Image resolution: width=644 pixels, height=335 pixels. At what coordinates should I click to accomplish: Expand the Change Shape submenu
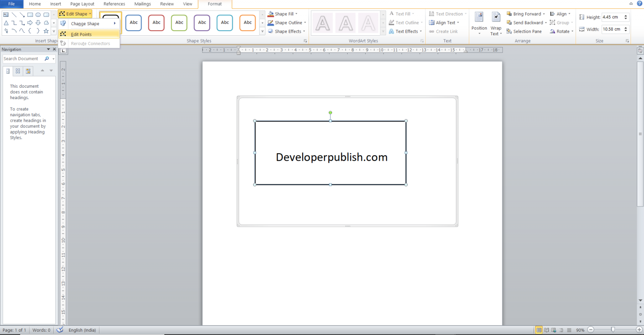pos(85,24)
